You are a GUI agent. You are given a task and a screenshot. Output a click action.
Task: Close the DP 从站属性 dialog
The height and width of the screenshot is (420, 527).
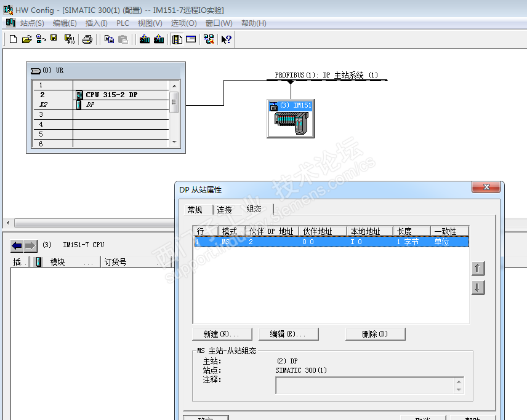pos(486,187)
